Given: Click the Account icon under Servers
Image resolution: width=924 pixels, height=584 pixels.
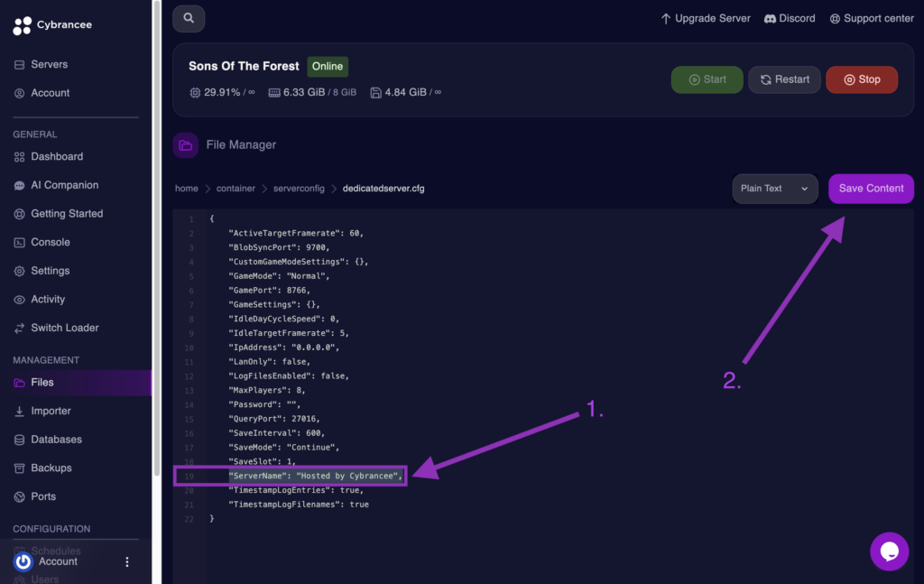Looking at the screenshot, I should coord(20,93).
